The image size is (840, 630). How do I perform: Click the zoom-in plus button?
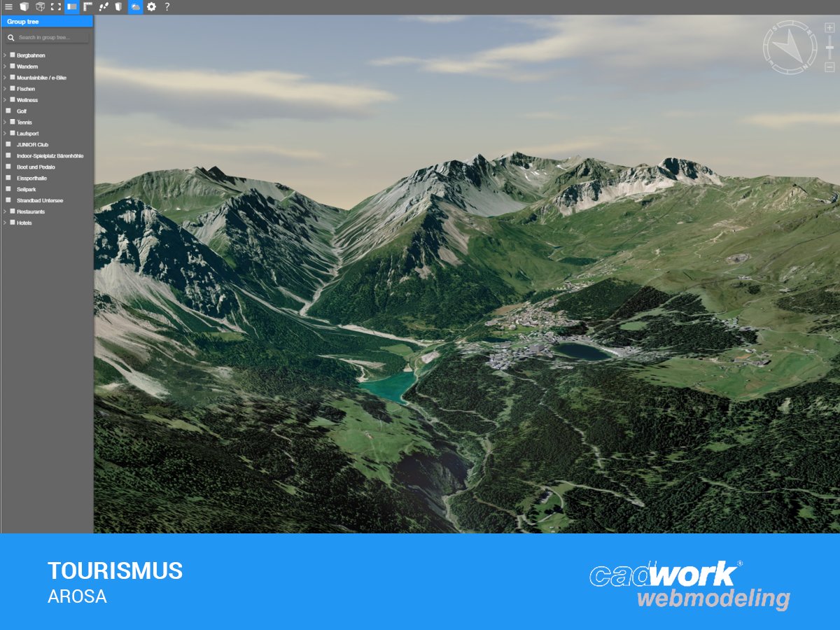(829, 27)
